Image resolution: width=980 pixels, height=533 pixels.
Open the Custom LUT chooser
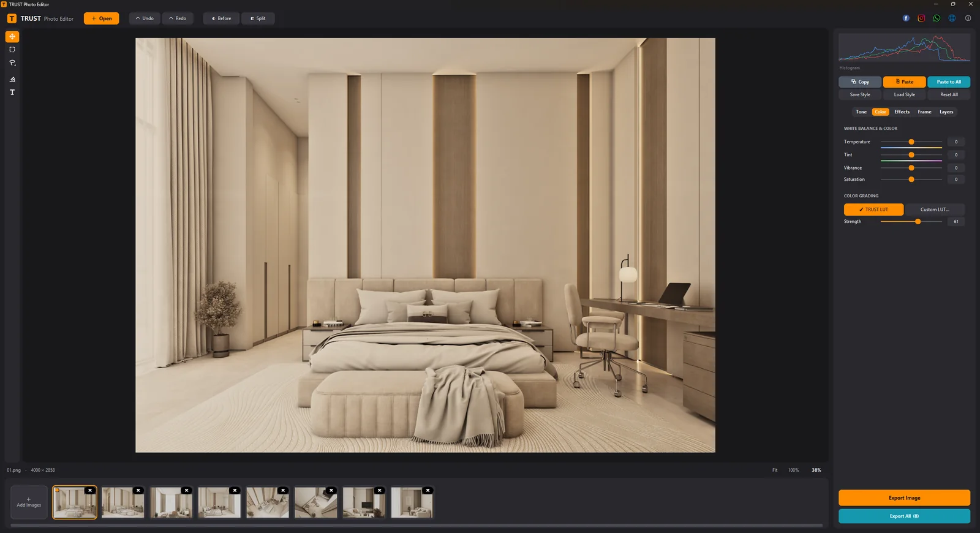[935, 210]
